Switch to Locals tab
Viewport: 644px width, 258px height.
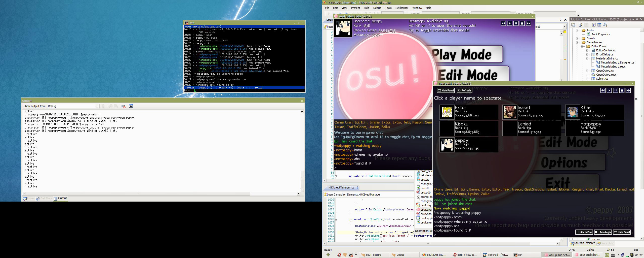[x=29, y=198]
